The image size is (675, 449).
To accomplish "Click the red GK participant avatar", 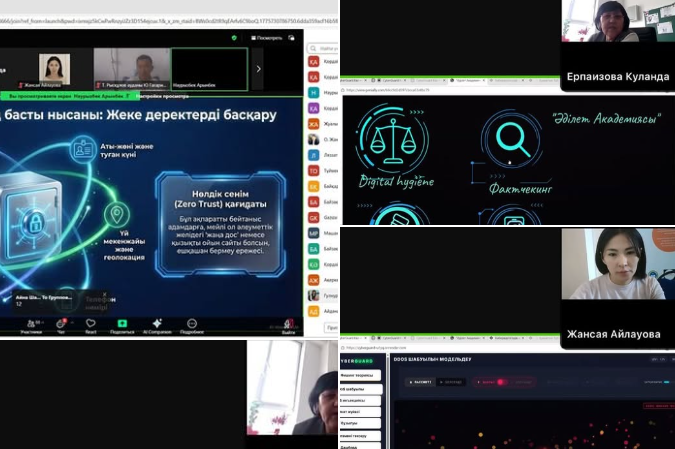I will (314, 218).
